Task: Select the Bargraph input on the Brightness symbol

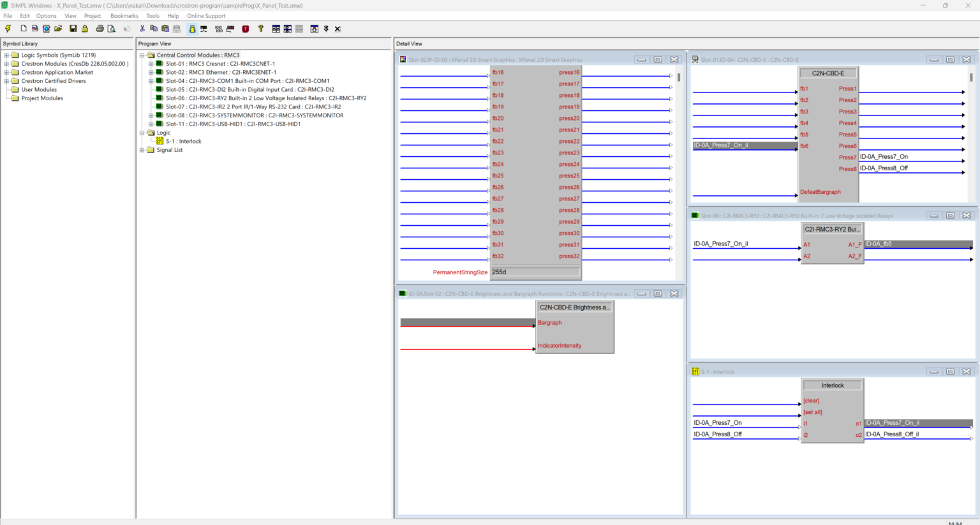Action: 550,323
